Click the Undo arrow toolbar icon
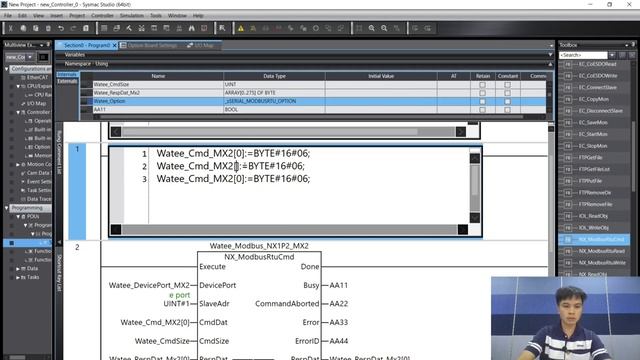Image resolution: width=640 pixels, height=360 pixels. coord(61,28)
